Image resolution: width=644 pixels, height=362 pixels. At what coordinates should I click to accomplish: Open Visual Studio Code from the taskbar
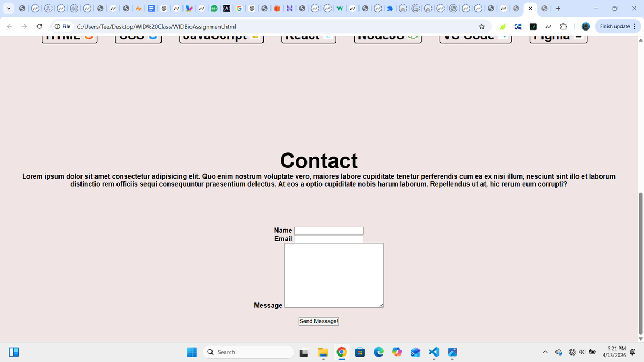point(434,352)
